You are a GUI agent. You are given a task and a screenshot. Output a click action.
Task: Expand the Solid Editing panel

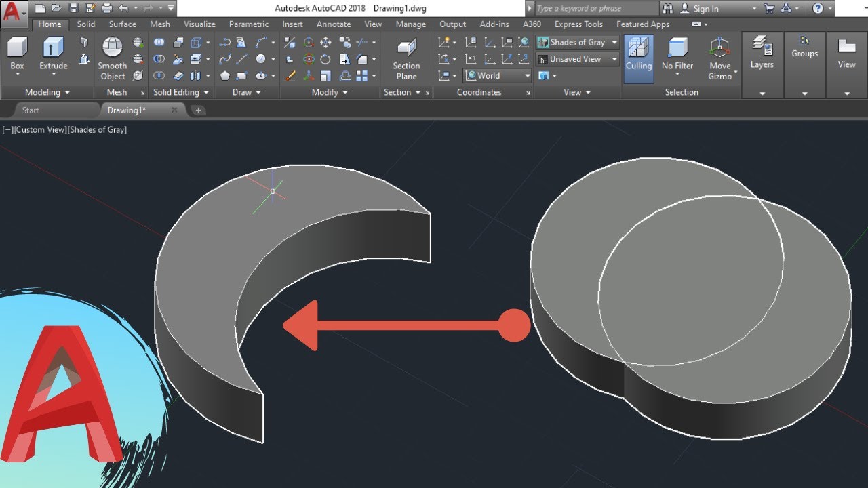point(181,92)
